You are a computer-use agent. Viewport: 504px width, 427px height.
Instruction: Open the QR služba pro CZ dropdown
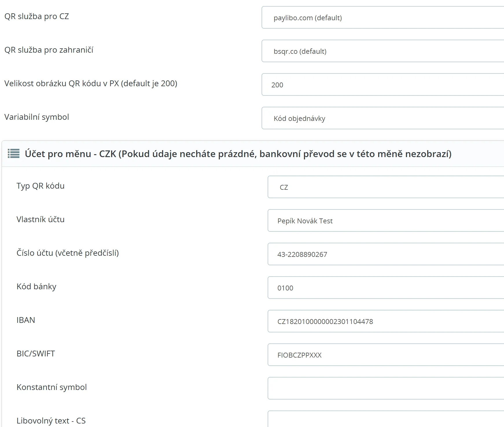tap(382, 18)
